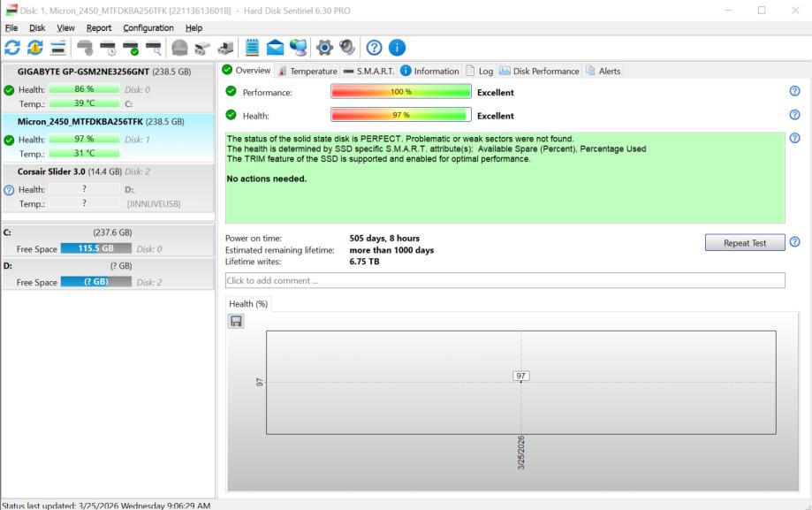Click the help icon beside Performance bar

pyautogui.click(x=795, y=91)
